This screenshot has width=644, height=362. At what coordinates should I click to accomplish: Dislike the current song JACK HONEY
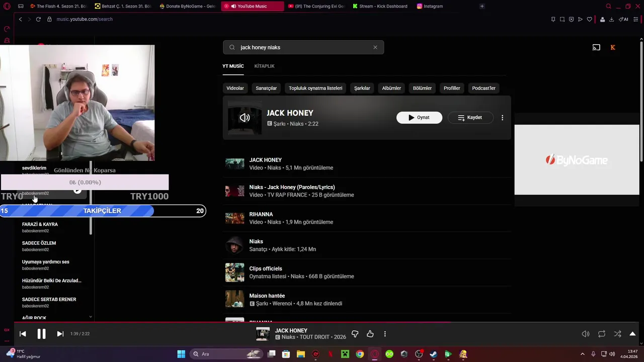pyautogui.click(x=355, y=334)
